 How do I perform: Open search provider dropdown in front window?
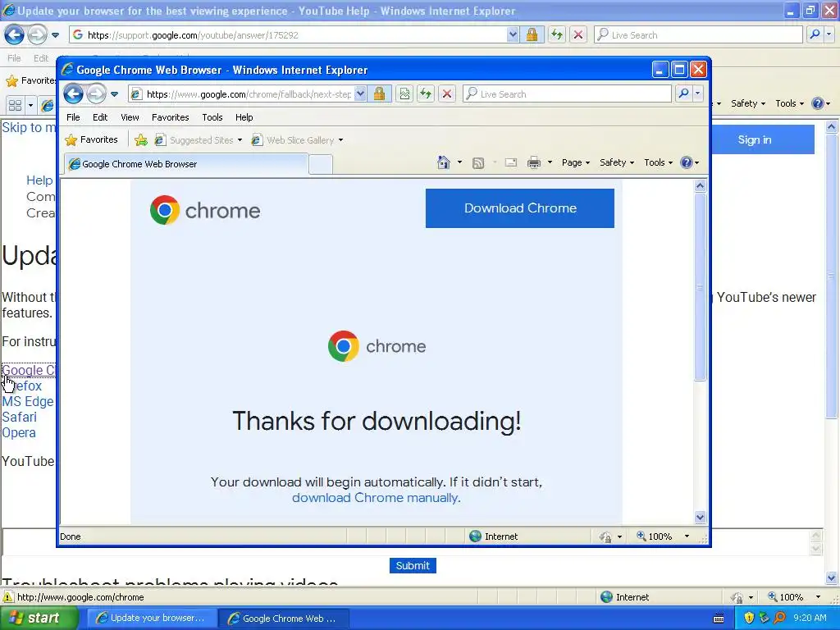(697, 94)
